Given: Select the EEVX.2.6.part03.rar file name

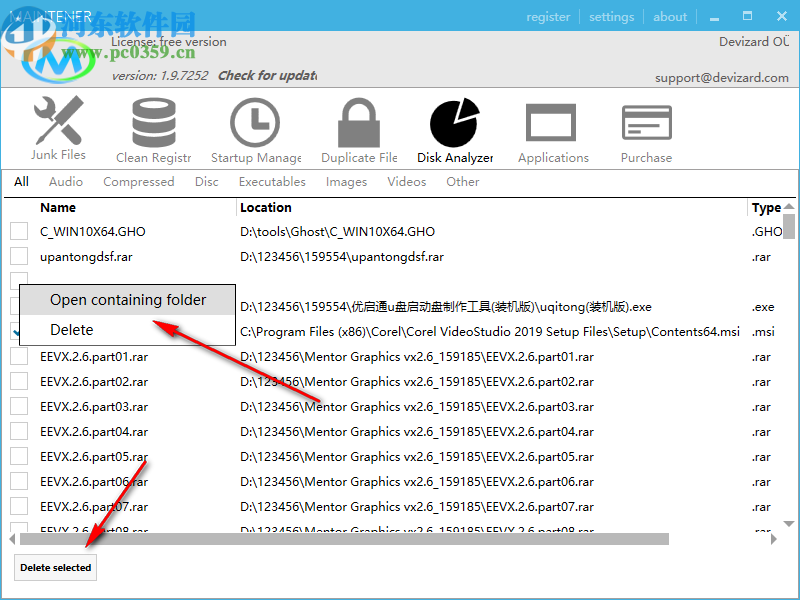Looking at the screenshot, I should [94, 407].
